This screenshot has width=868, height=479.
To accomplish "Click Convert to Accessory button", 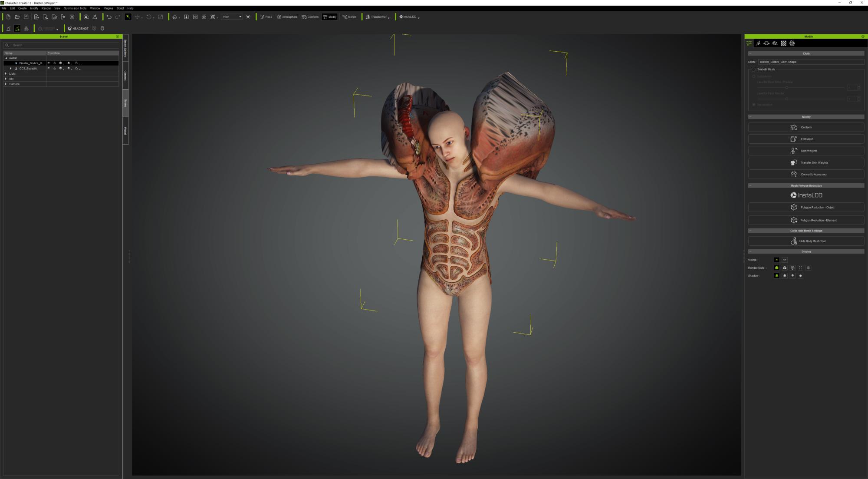I will click(806, 174).
